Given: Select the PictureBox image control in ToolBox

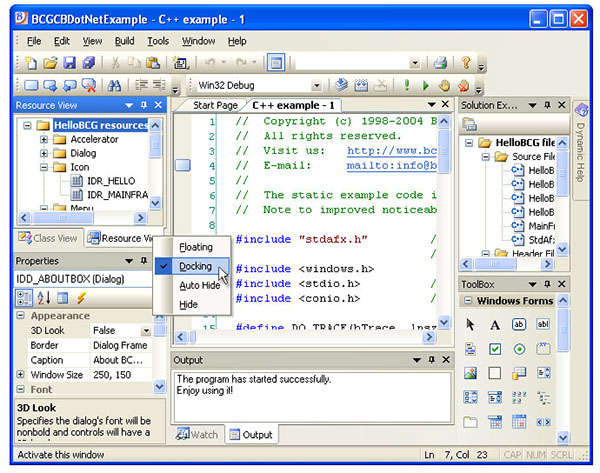Looking at the screenshot, I should (471, 373).
